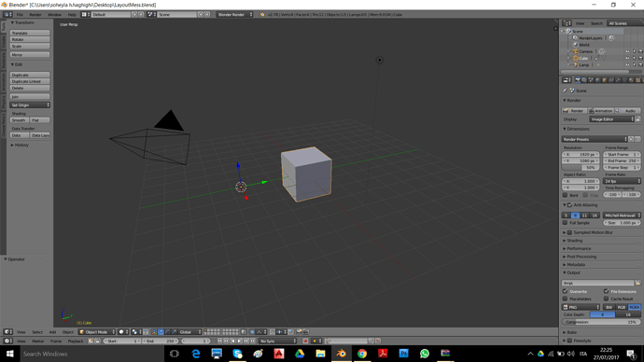Click the timeline record keyframe button
Image resolution: width=644 pixels, height=362 pixels.
[x=305, y=341]
